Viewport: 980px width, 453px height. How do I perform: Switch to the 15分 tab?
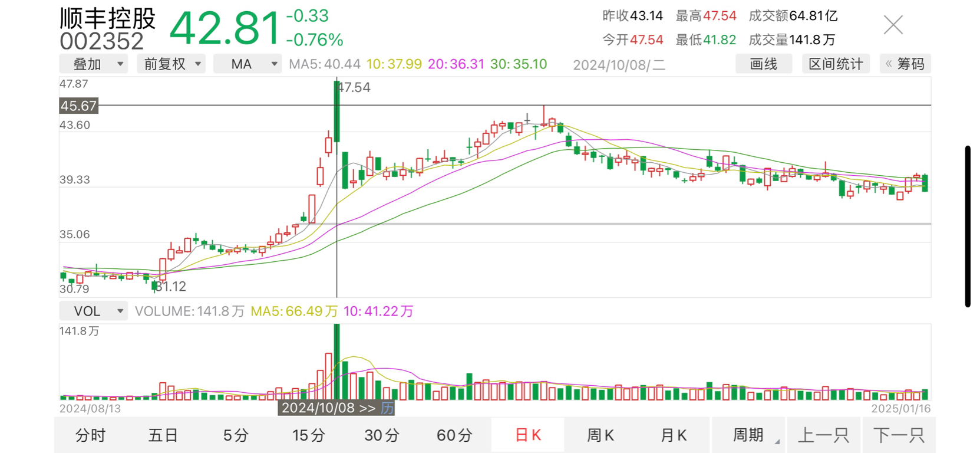309,435
